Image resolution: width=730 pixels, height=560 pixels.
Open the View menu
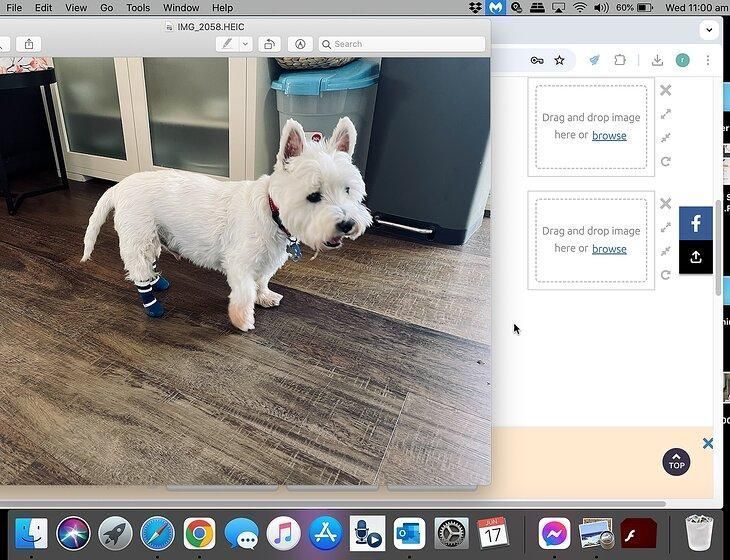coord(76,8)
